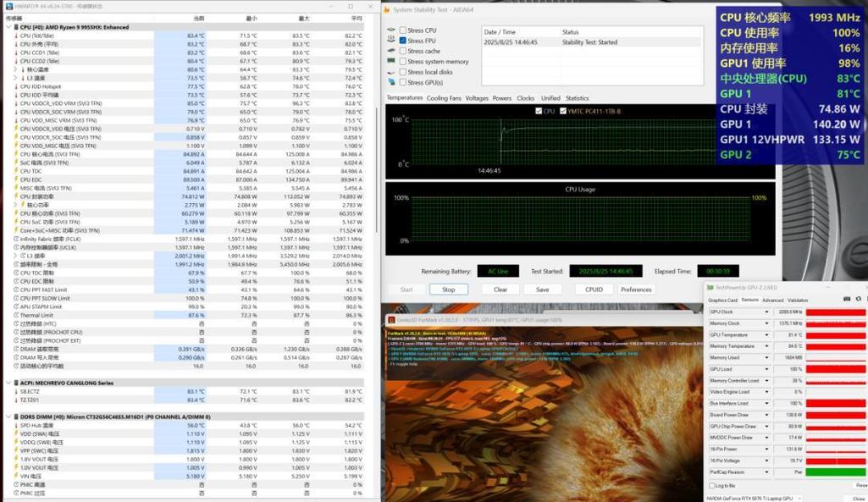This screenshot has width=868, height=502.
Task: Click the CPU chip icon next to Stress CPU
Action: (x=391, y=30)
